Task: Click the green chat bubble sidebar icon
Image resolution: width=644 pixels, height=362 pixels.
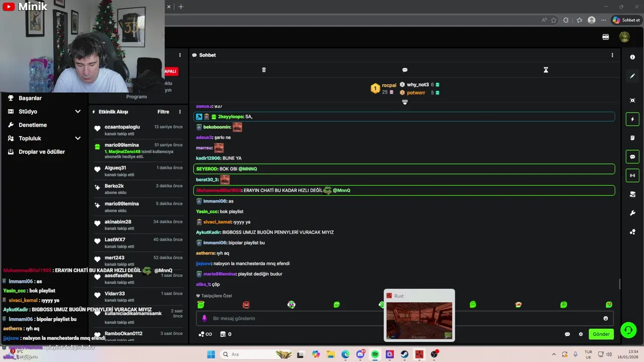Action: pyautogui.click(x=632, y=157)
